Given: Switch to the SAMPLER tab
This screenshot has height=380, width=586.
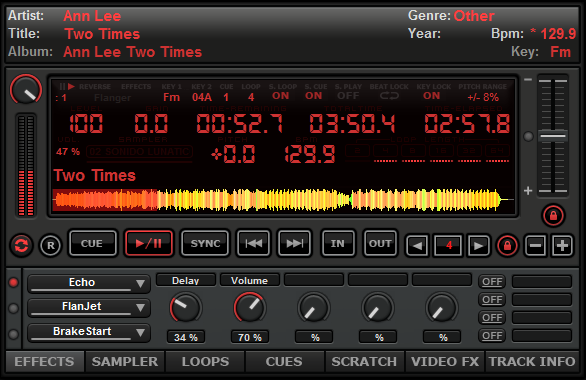Looking at the screenshot, I should (125, 361).
